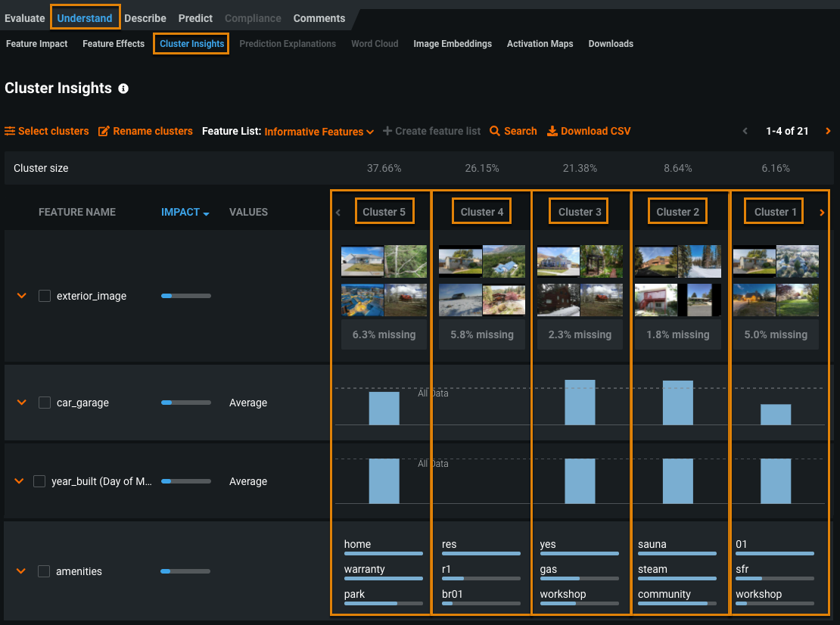Click the Select clusters list icon

tap(10, 132)
